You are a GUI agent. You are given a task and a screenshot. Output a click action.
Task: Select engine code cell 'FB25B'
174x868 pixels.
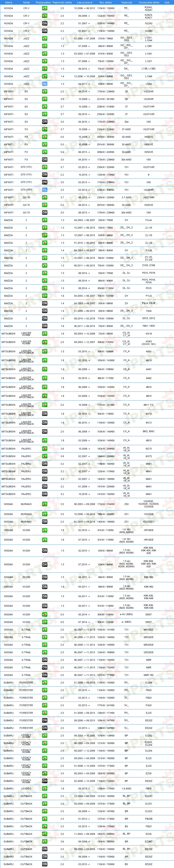(148, 819)
